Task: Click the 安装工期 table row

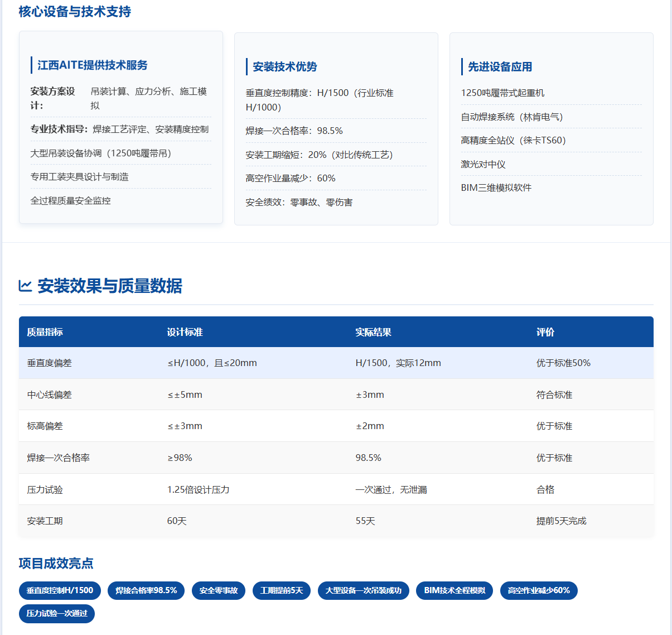Action: [336, 521]
